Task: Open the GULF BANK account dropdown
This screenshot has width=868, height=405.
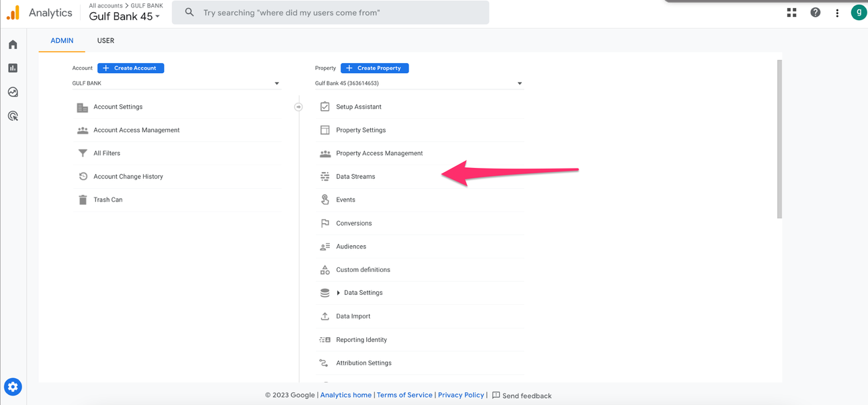Action: 176,83
